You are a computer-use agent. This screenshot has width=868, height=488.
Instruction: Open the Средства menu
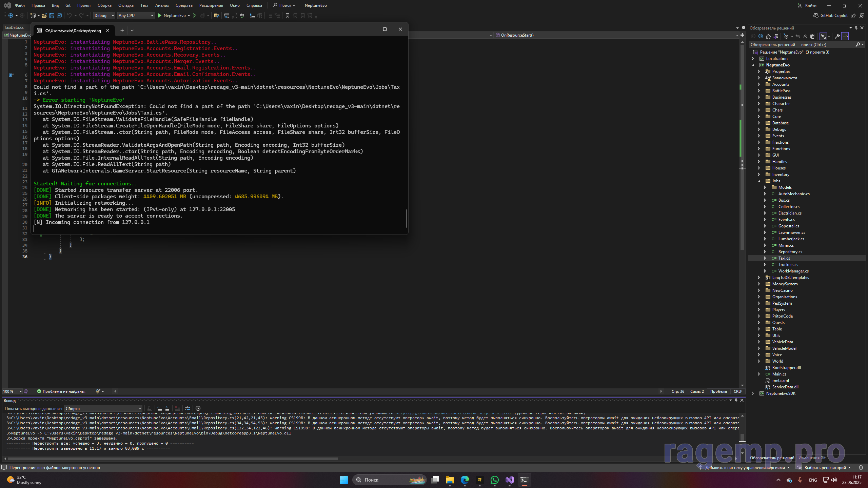tap(184, 5)
